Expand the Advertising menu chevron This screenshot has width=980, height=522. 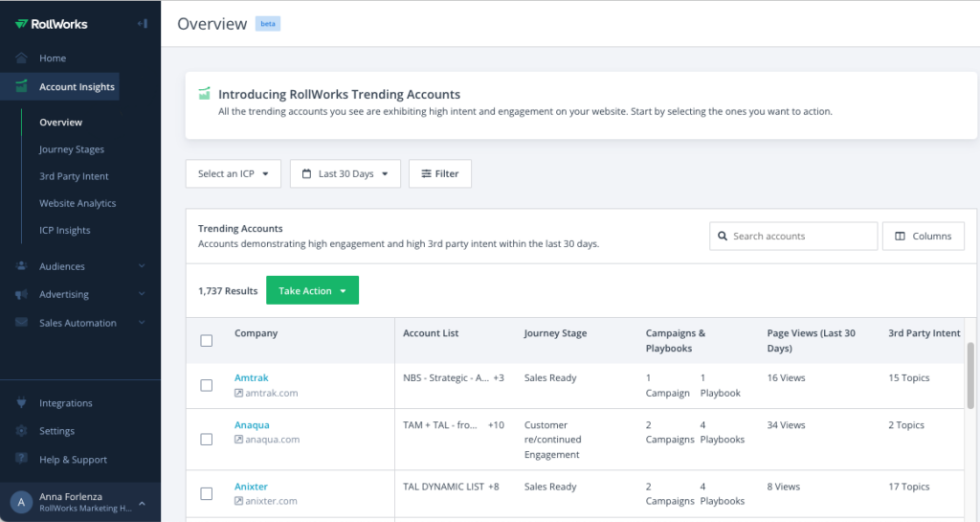click(142, 294)
